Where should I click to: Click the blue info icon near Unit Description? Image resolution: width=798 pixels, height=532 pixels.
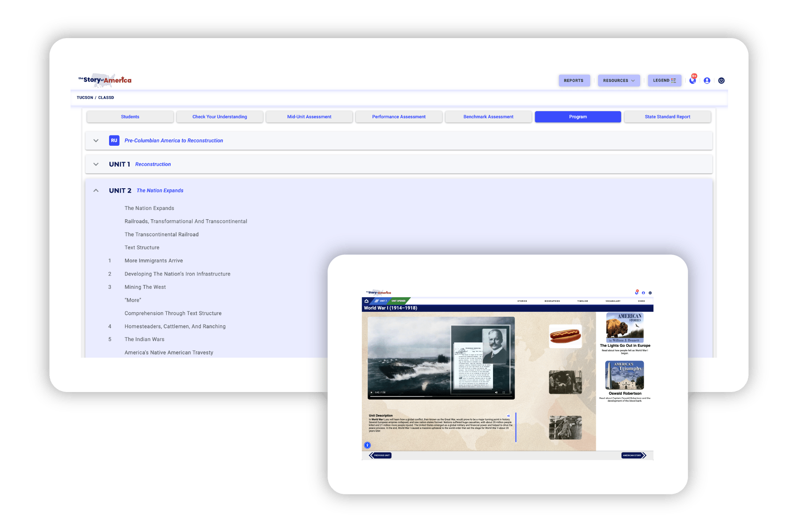tap(368, 445)
